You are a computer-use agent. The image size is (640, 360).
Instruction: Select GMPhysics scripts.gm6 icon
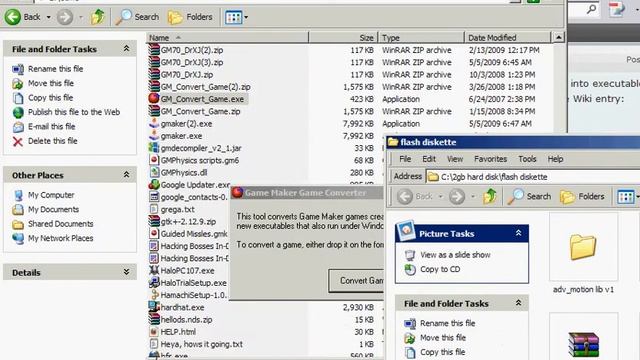pyautogui.click(x=154, y=160)
